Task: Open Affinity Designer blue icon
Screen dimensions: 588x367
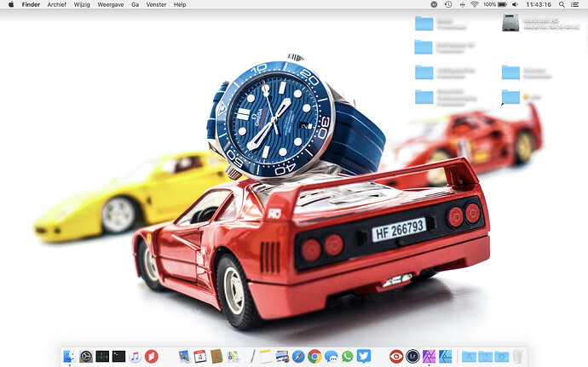Action: 446,356
